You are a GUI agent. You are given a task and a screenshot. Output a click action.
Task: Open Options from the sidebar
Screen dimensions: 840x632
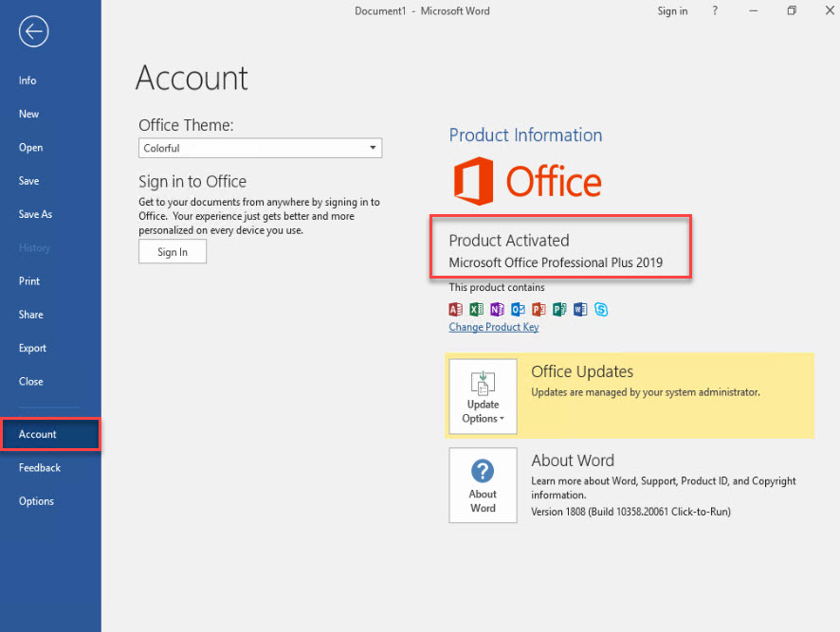tap(36, 501)
